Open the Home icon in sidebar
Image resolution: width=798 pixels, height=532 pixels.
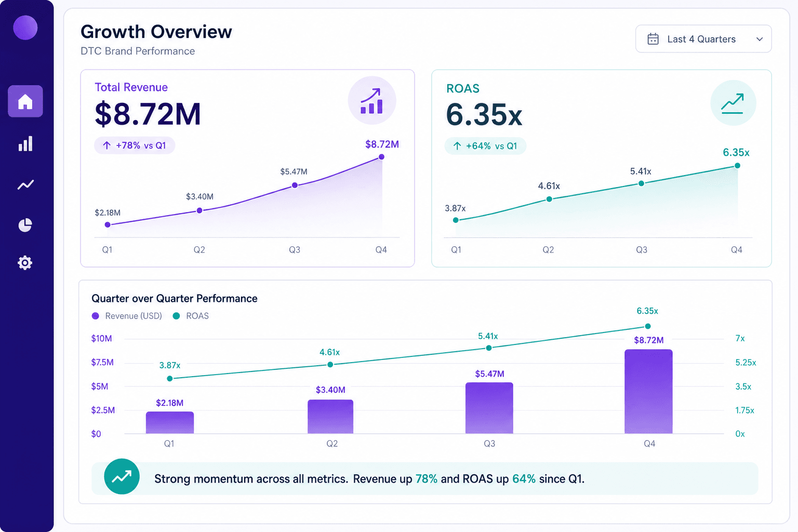[25, 101]
